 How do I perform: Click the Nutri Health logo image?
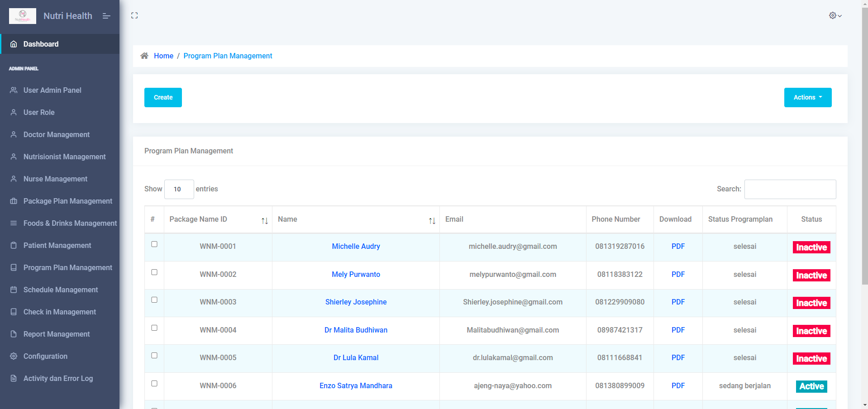23,16
